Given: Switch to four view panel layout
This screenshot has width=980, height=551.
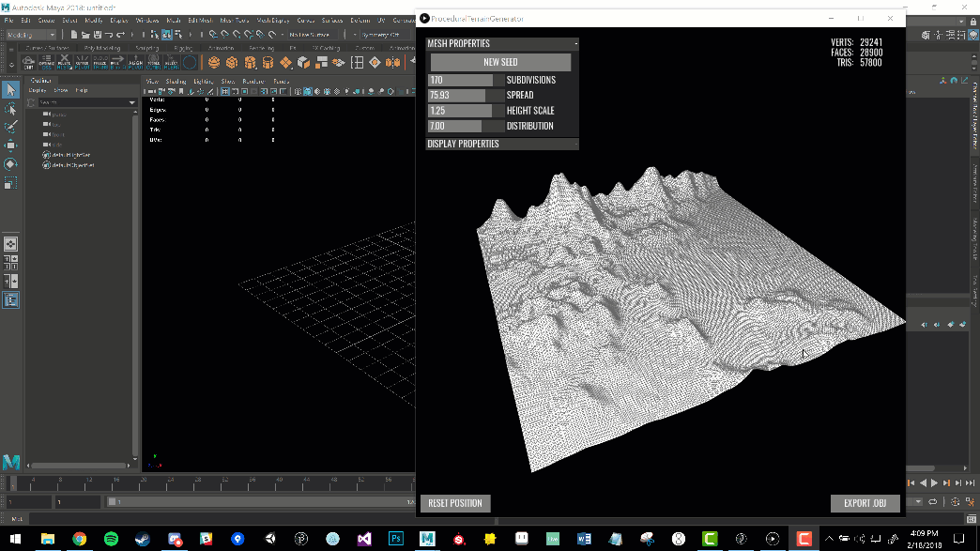Looking at the screenshot, I should [x=10, y=263].
